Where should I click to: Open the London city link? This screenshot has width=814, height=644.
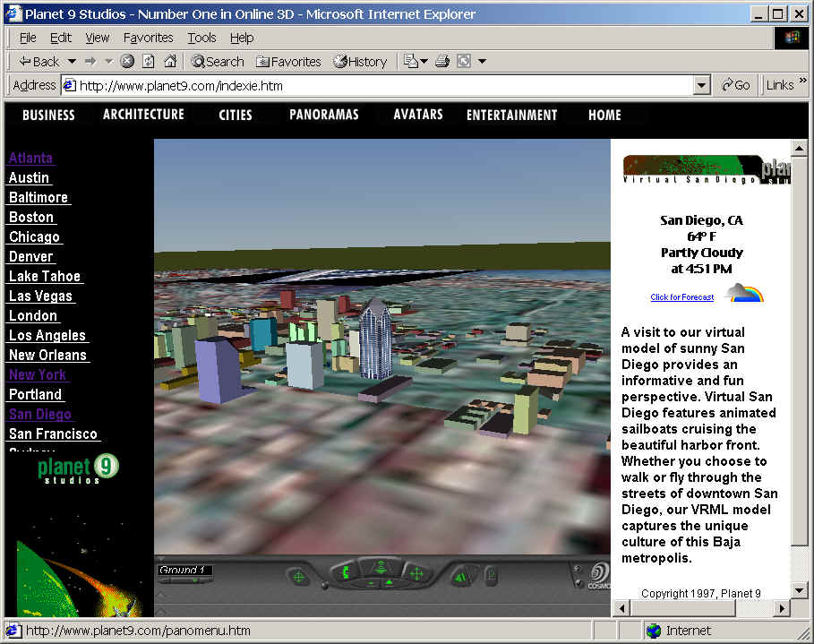33,316
